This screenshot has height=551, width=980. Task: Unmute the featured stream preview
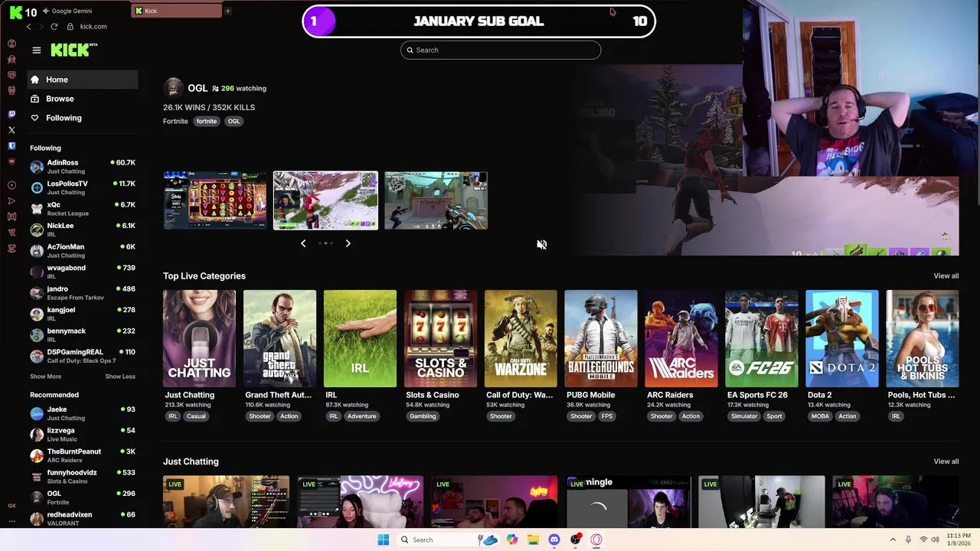(x=541, y=245)
